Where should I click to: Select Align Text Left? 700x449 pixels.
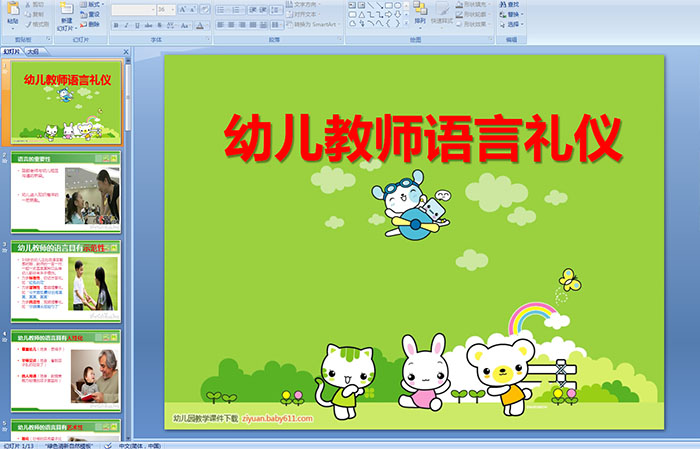click(x=221, y=25)
